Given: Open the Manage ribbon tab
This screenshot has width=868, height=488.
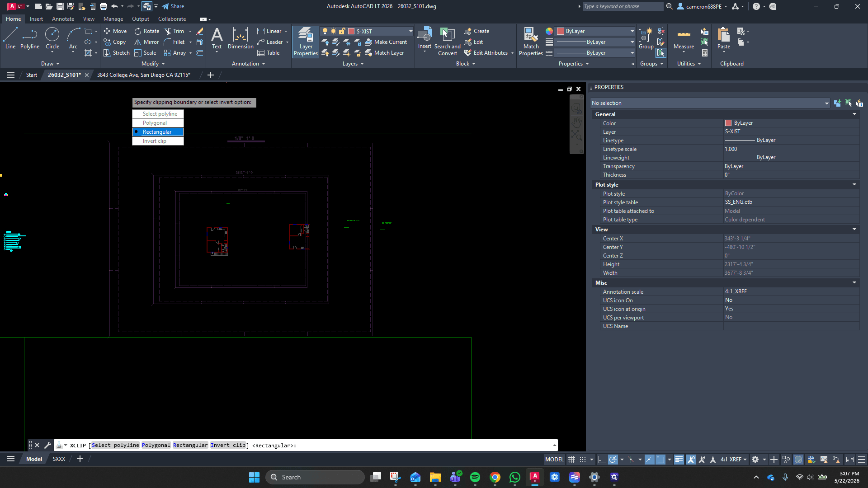Looking at the screenshot, I should tap(113, 19).
